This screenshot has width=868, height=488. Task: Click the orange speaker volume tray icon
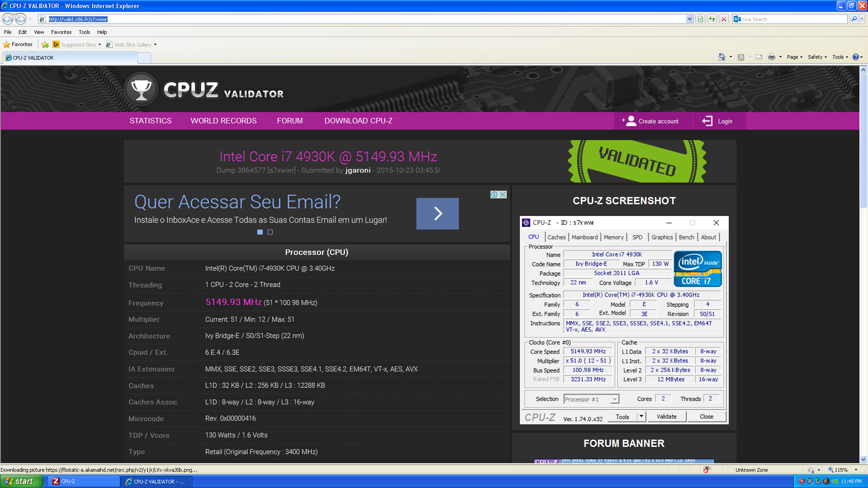[x=826, y=481]
